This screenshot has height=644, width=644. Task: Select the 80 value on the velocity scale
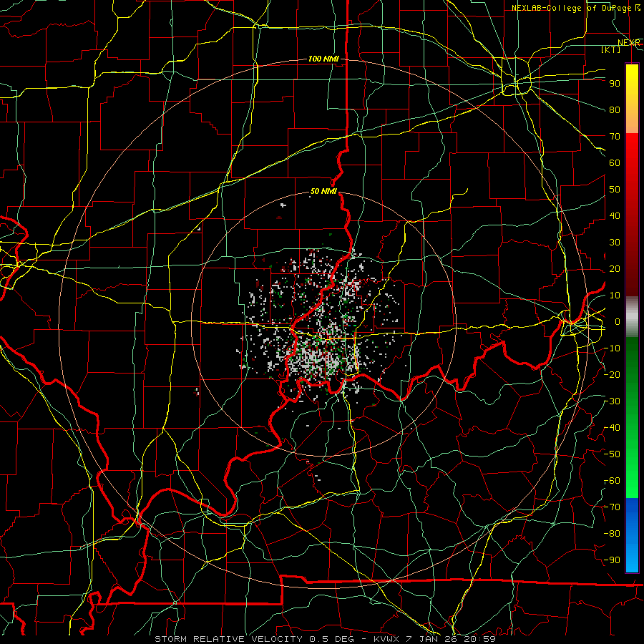615,110
